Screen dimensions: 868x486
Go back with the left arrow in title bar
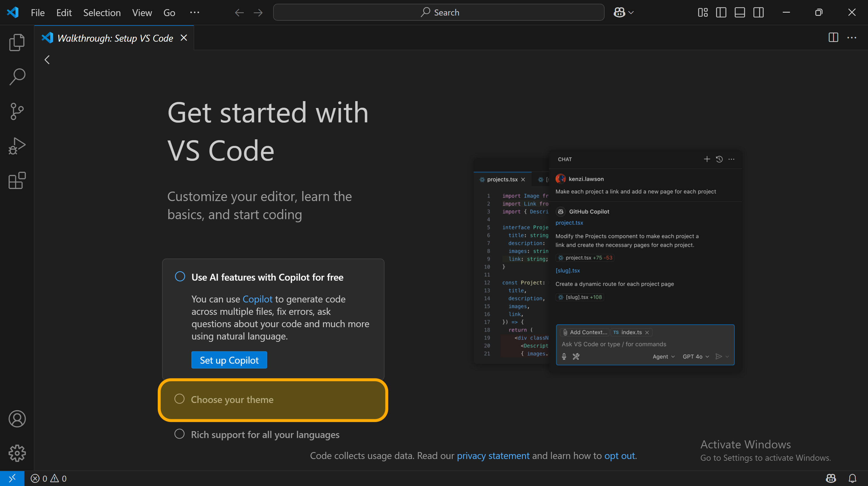click(x=239, y=12)
